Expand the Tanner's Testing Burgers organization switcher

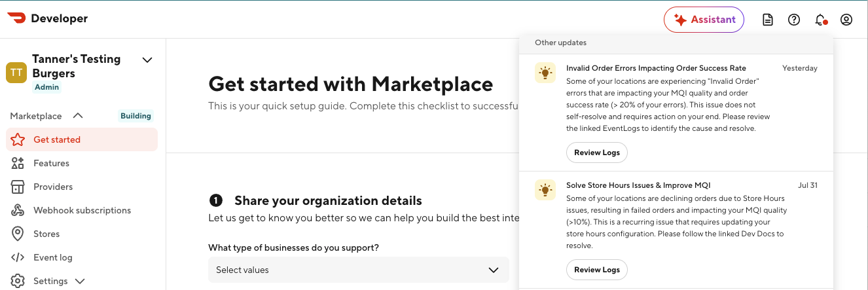point(147,60)
